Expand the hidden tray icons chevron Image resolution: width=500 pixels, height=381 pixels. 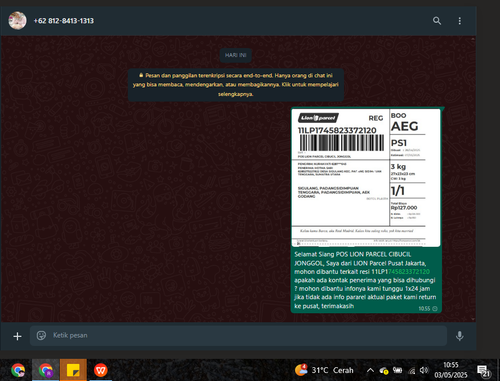point(370,370)
